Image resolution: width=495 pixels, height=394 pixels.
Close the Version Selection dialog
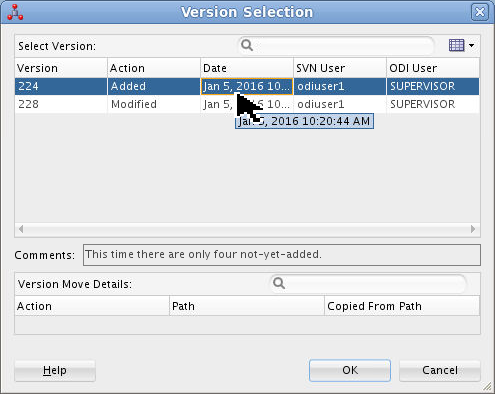480,12
